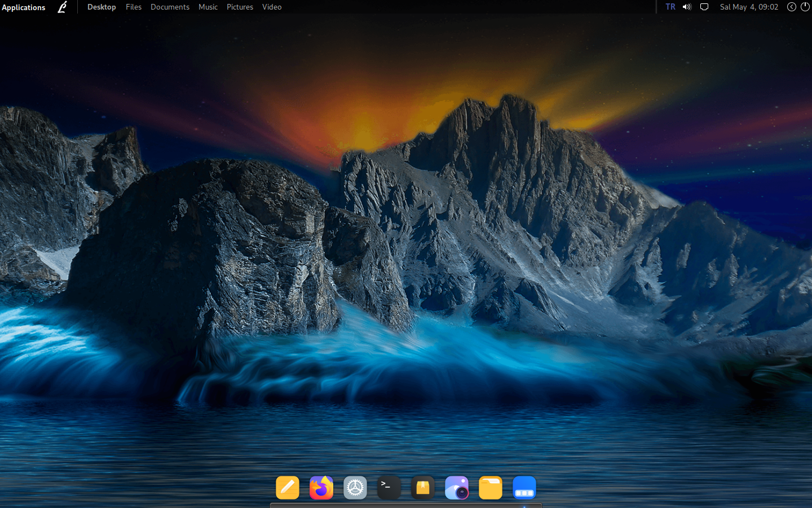Launch Firefox from the dock
This screenshot has width=812, height=508.
click(321, 488)
